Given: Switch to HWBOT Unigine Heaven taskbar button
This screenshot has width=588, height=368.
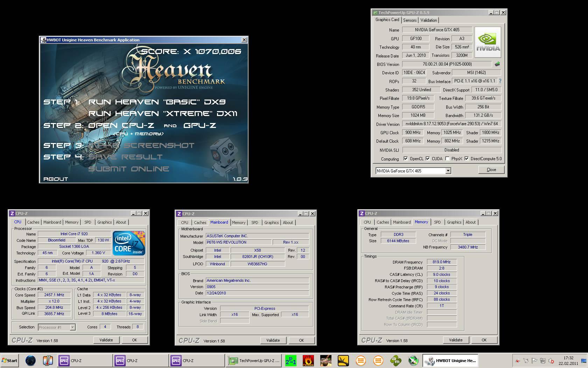Looking at the screenshot, I should 450,360.
